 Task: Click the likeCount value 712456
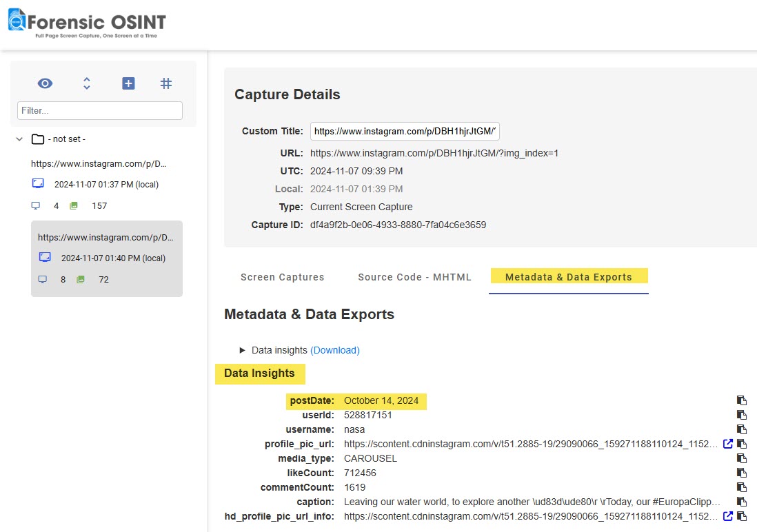pyautogui.click(x=360, y=473)
